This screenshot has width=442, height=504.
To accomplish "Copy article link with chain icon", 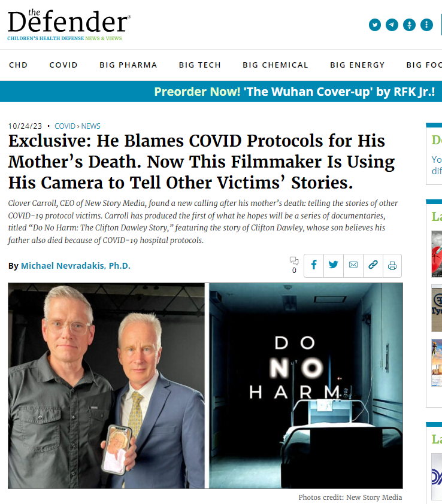I will [373, 266].
